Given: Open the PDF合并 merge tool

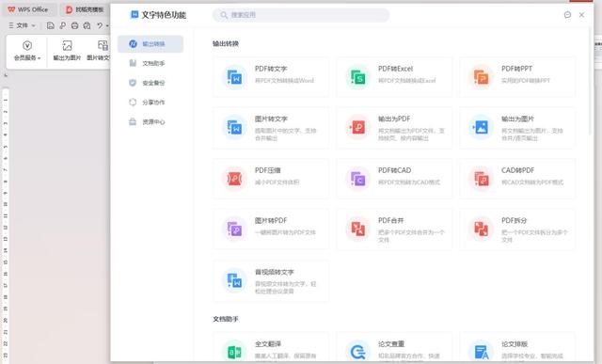Looking at the screenshot, I should [x=394, y=229].
